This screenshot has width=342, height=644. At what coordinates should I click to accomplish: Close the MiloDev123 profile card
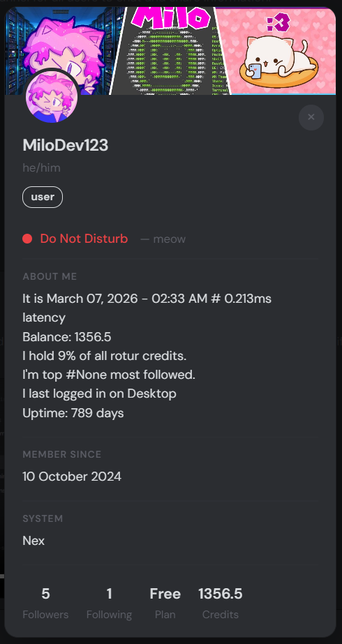click(311, 117)
